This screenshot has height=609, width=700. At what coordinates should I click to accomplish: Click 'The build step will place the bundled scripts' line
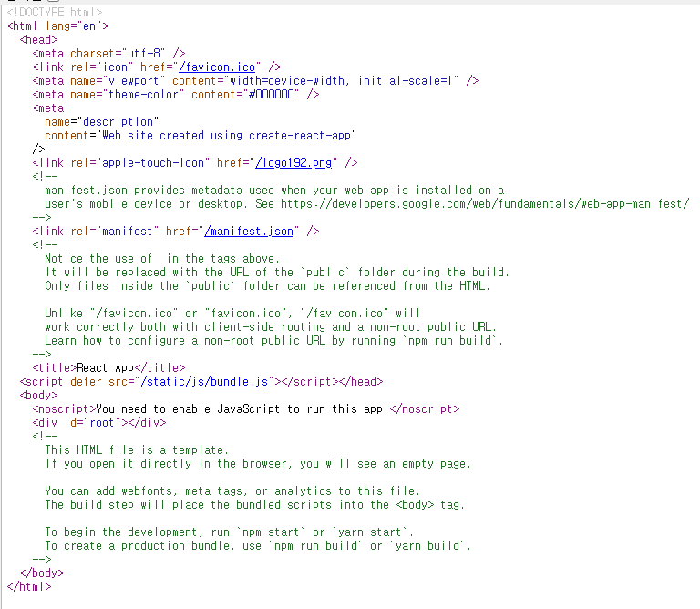tap(255, 504)
